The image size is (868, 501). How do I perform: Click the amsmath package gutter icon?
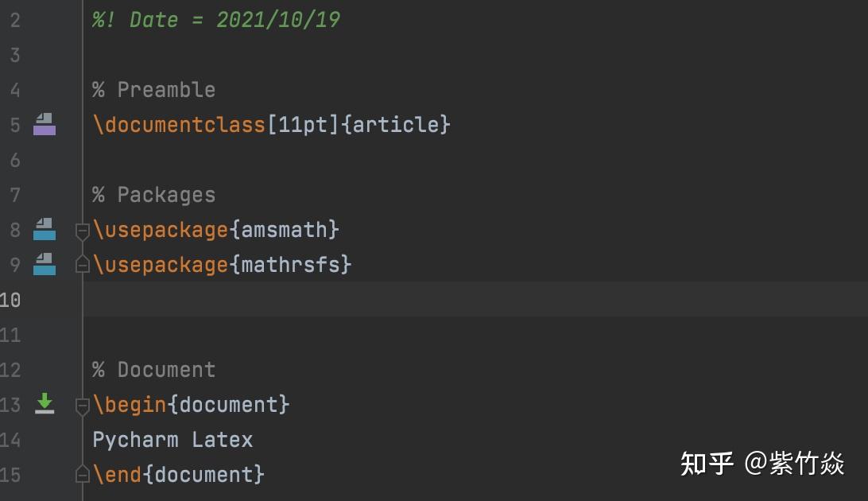pos(44,230)
